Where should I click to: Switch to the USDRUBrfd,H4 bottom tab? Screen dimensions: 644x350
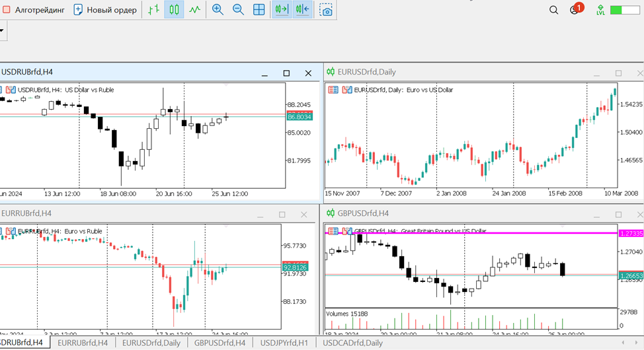click(x=24, y=343)
